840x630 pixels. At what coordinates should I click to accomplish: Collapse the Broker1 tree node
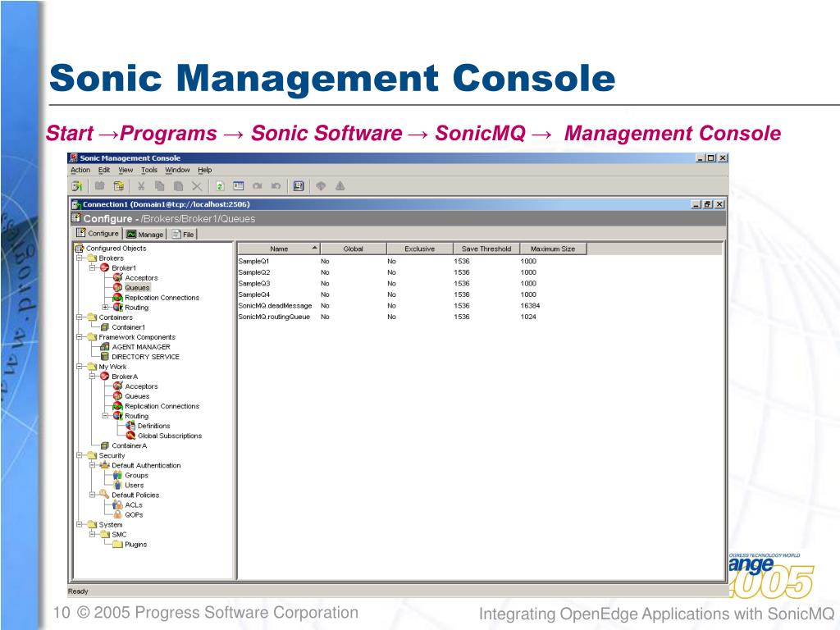[x=92, y=267]
